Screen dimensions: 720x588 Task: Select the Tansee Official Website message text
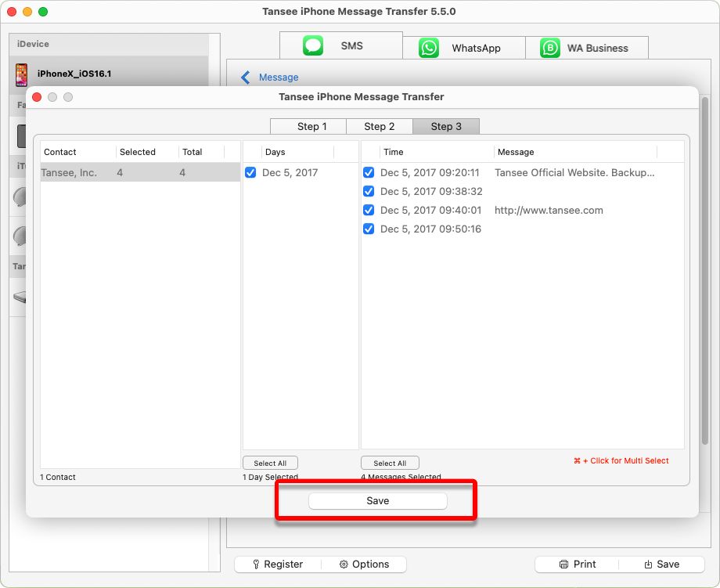[x=574, y=173]
